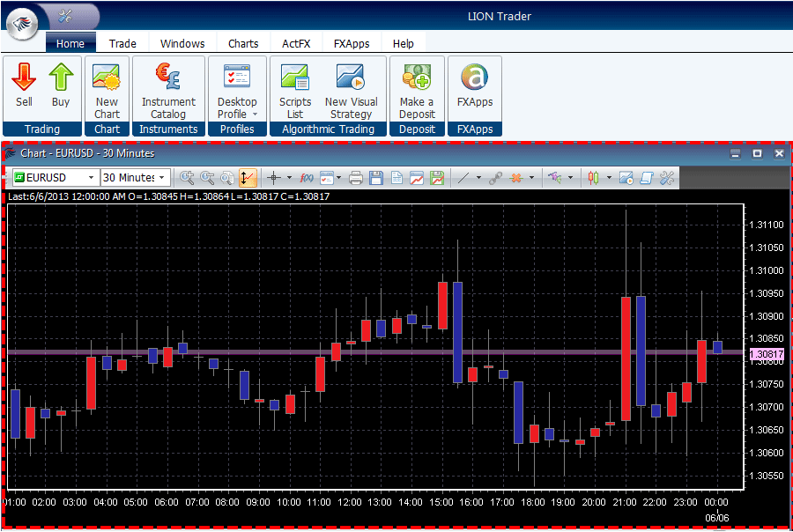Click the chain link objects icon
Screen dimensions: 793x532
coord(495,178)
